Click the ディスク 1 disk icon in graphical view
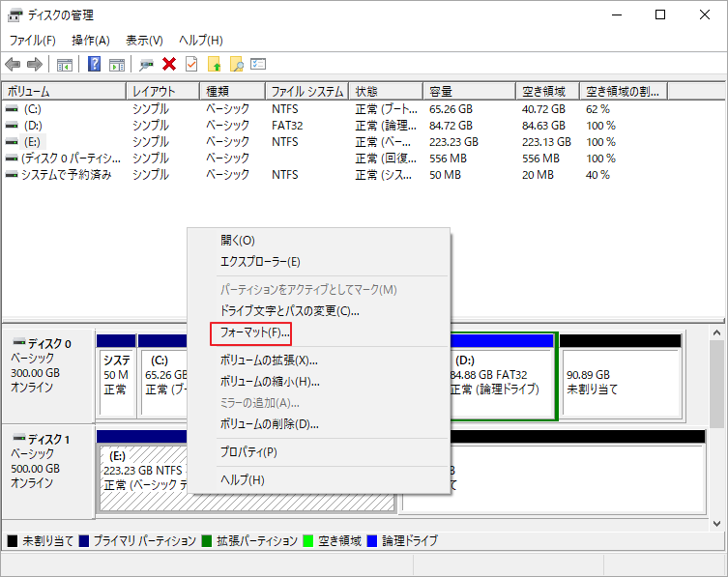This screenshot has width=728, height=577. click(x=19, y=438)
